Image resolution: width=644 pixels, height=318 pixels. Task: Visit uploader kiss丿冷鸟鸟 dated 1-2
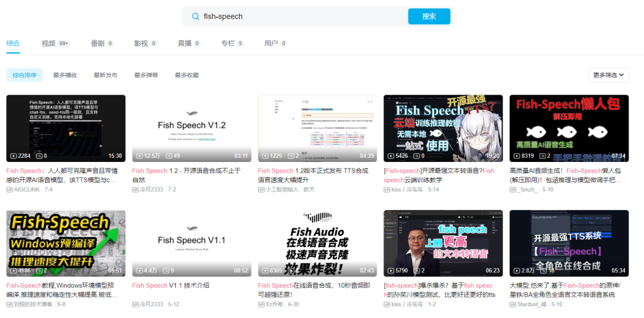407,304
